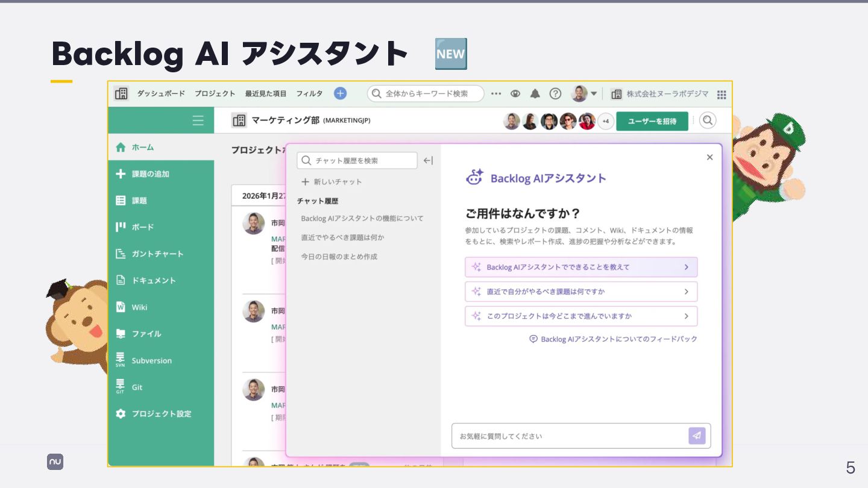Click the send message paper-plane button
This screenshot has width=868, height=488.
point(697,436)
